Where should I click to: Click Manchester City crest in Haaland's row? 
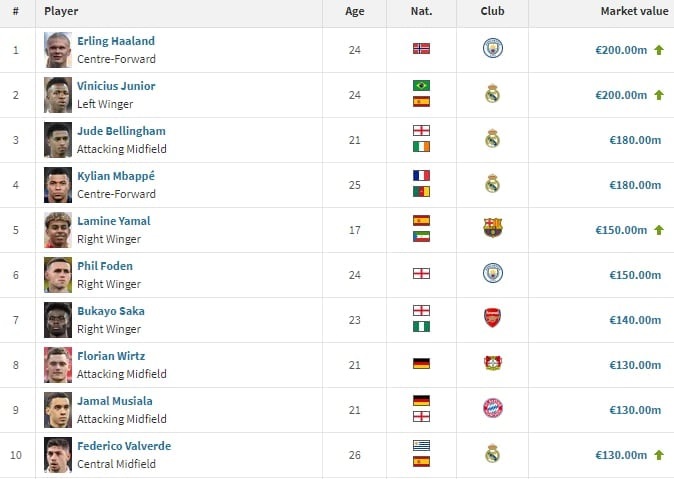[493, 48]
